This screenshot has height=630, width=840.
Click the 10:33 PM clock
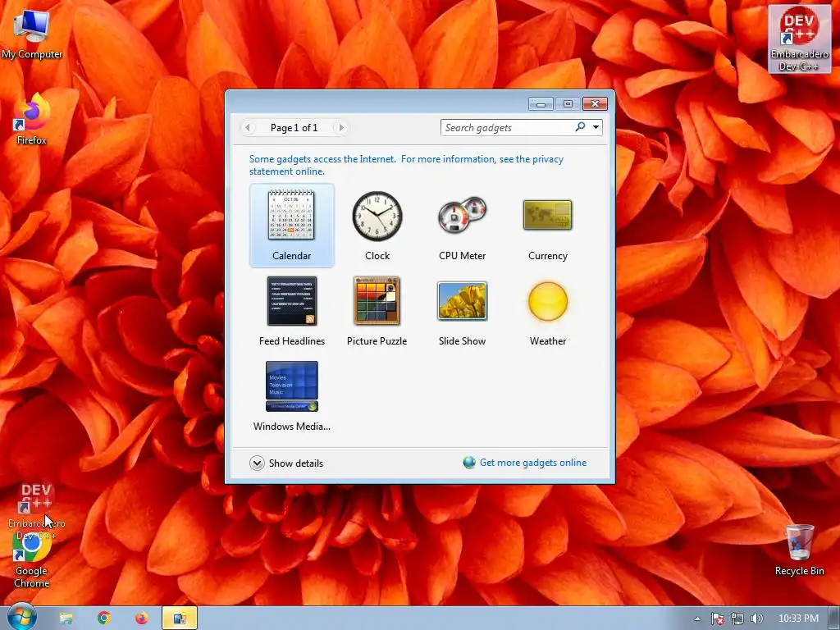(798, 619)
